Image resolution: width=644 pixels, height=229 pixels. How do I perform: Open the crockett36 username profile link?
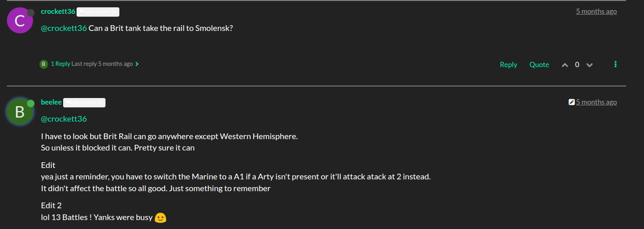click(58, 11)
